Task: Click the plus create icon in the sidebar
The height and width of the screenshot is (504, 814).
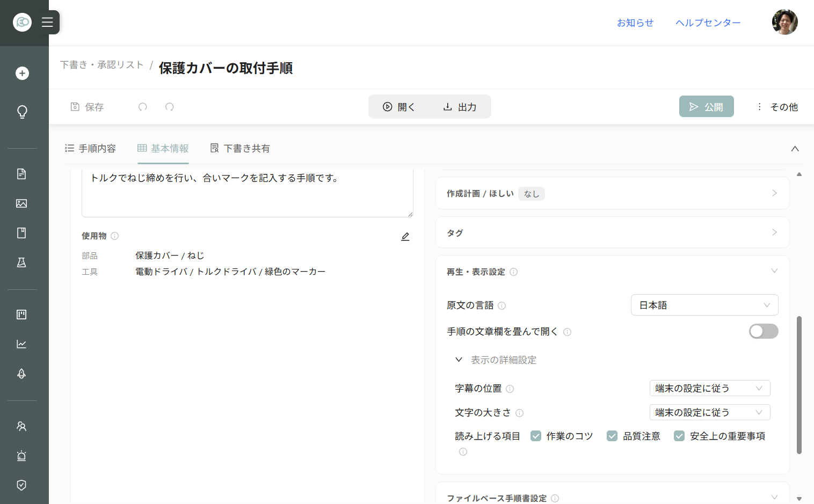Action: [x=22, y=73]
